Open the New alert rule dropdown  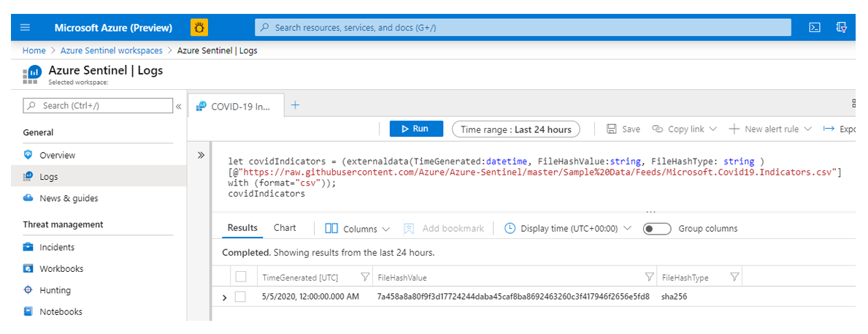pyautogui.click(x=770, y=129)
